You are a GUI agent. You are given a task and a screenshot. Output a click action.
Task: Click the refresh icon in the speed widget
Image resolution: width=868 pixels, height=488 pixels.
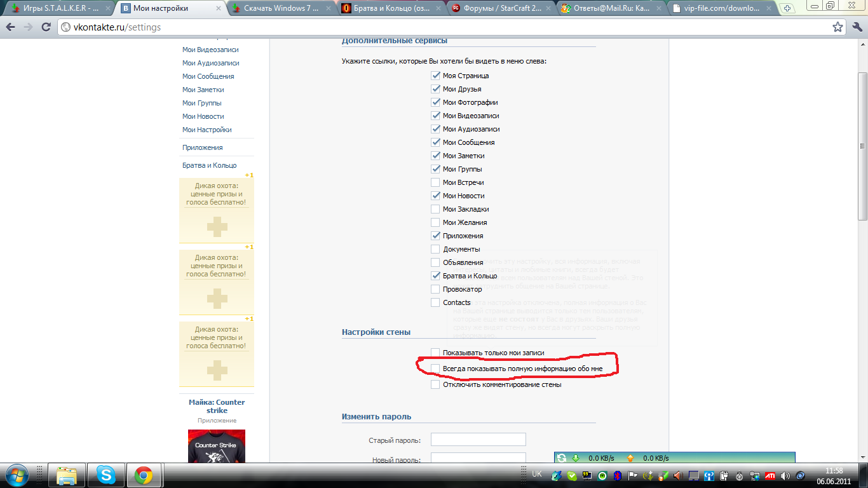point(561,457)
